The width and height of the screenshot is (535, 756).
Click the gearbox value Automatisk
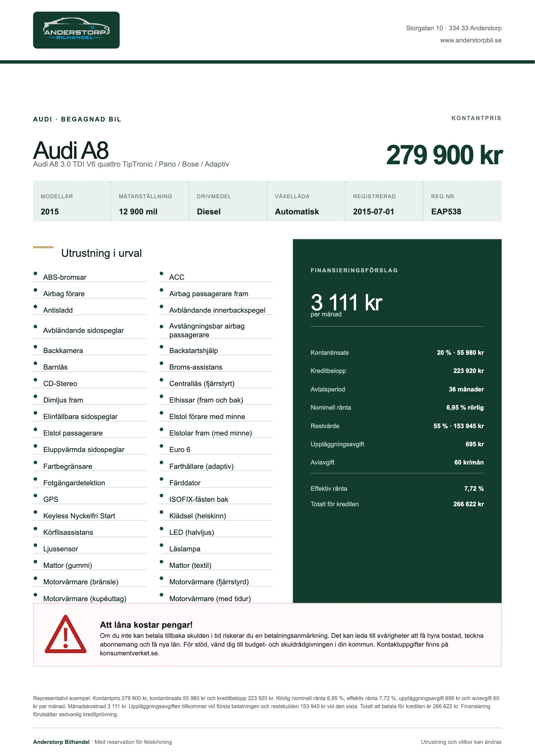click(x=297, y=212)
